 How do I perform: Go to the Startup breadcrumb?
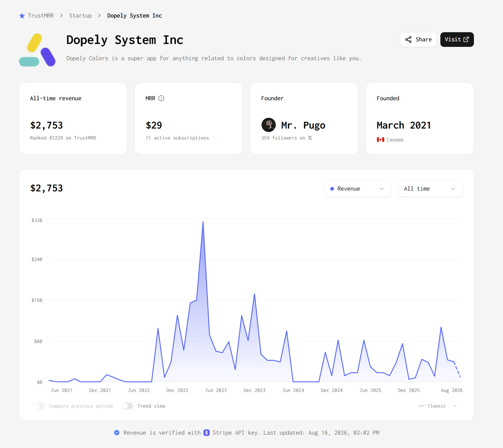pos(80,16)
